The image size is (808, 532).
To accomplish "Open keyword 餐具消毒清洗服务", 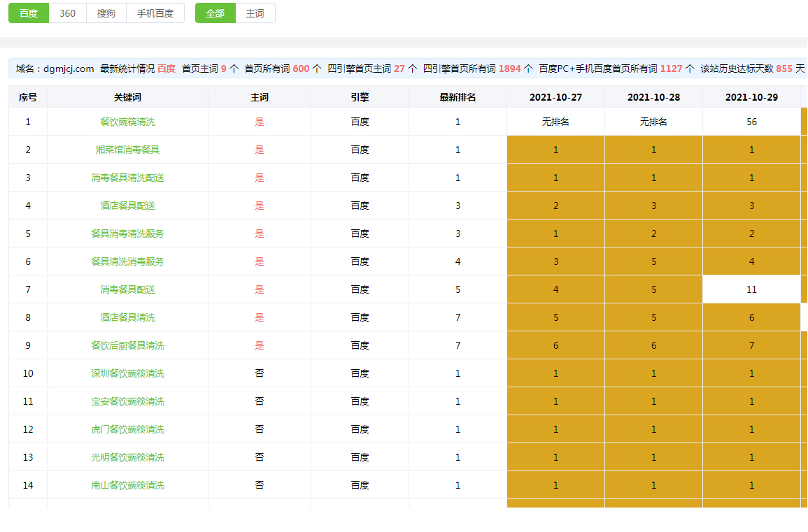I will click(x=127, y=233).
